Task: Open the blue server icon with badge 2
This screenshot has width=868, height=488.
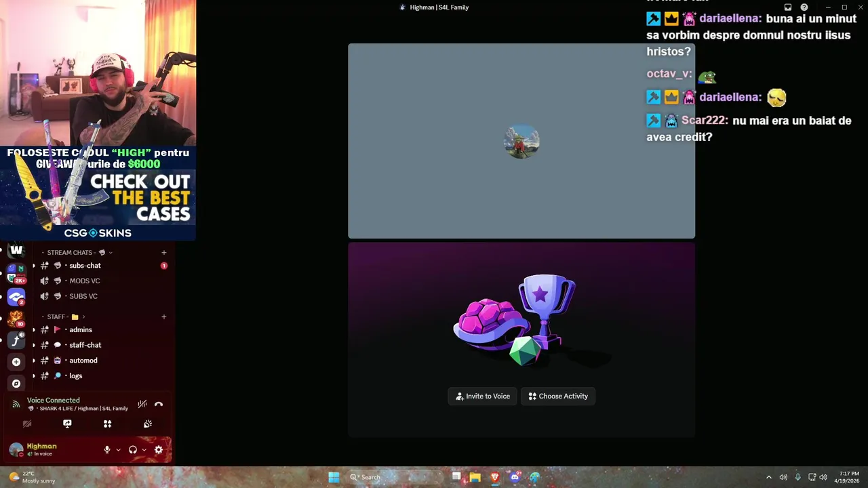Action: pyautogui.click(x=16, y=297)
